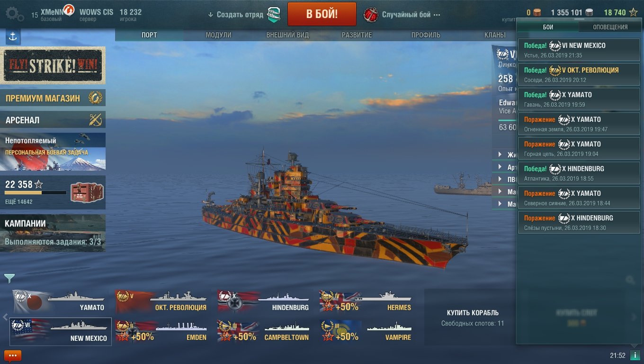The height and width of the screenshot is (364, 644).
Task: Select the Hindenburg ship thumbnail
Action: tap(264, 301)
